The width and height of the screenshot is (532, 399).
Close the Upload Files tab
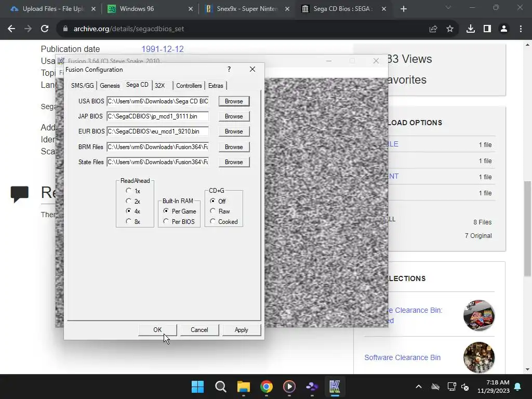(x=94, y=9)
